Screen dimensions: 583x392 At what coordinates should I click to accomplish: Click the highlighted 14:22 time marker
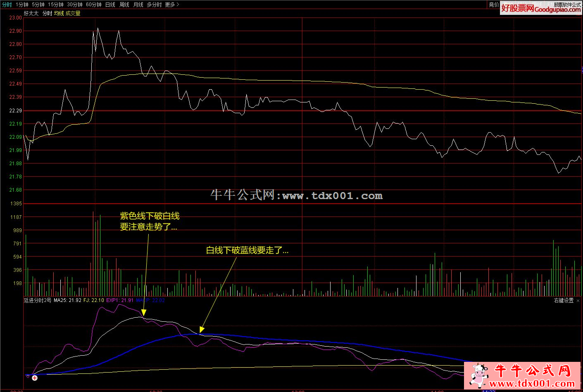(x=488, y=390)
